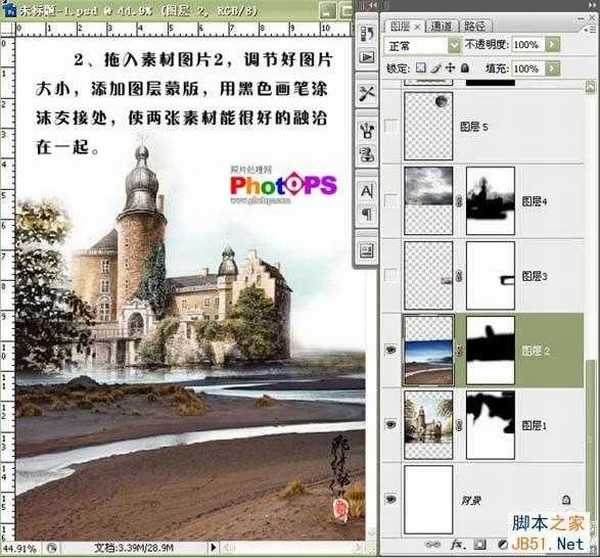Expand the fill (填充) slider arrow
Screen dimensions: 600x558
pyautogui.click(x=551, y=66)
